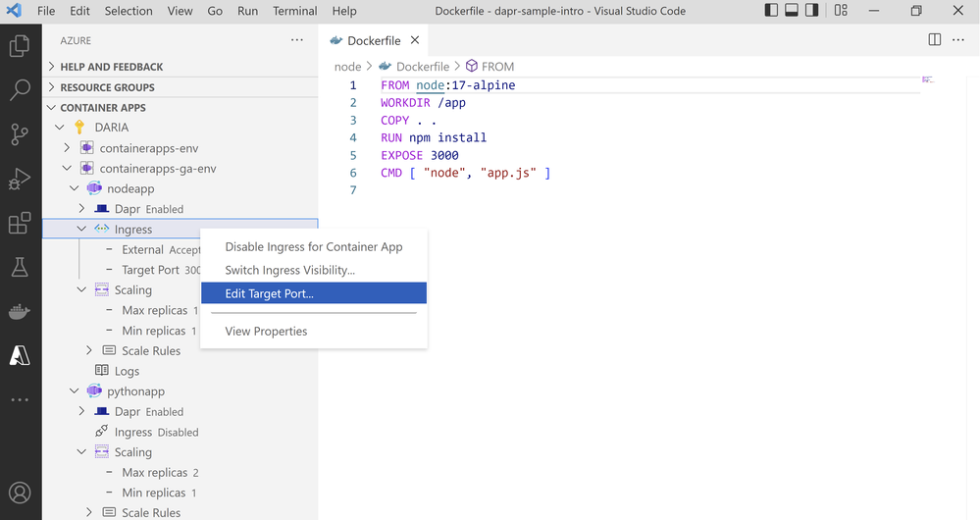
Task: Expand the containerapps-env node
Action: pyautogui.click(x=67, y=148)
